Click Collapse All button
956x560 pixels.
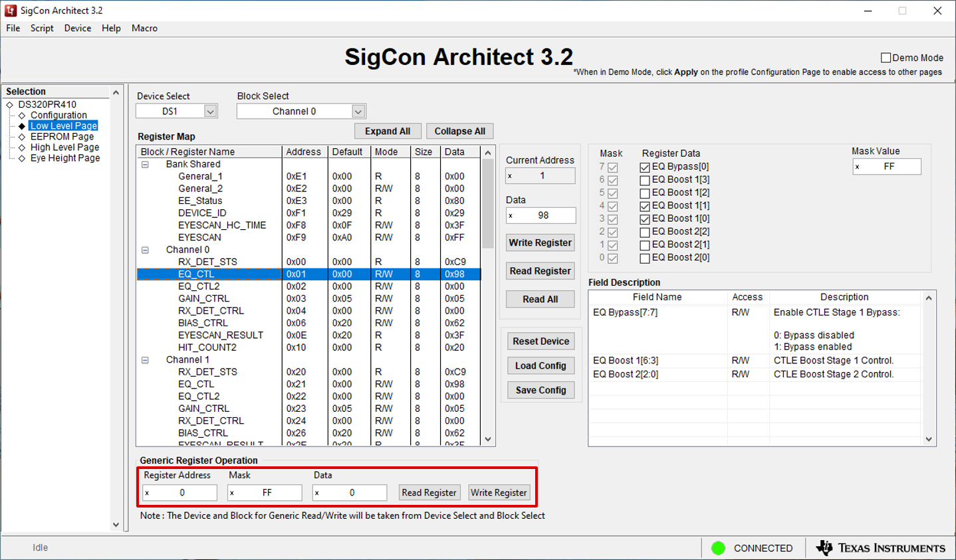(x=460, y=132)
